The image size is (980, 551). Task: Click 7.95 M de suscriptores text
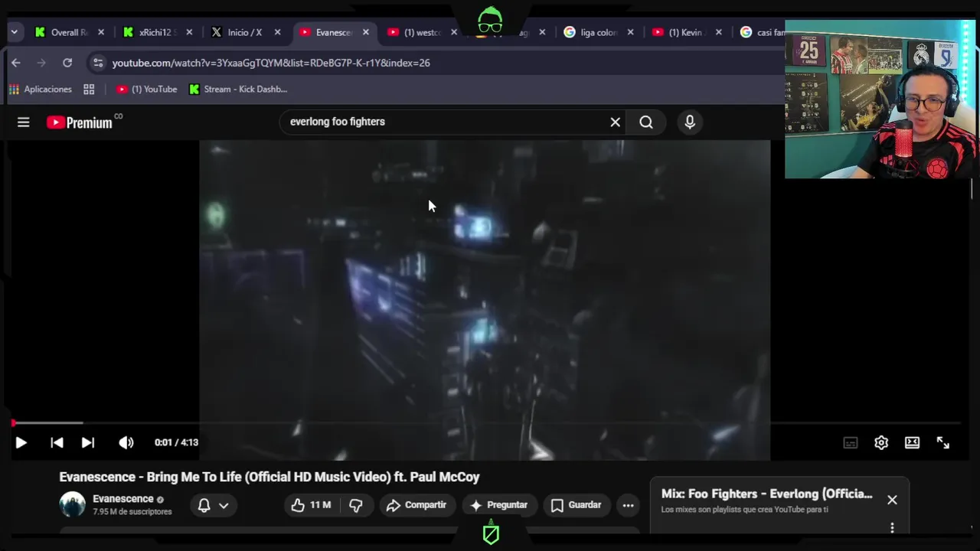click(x=132, y=512)
